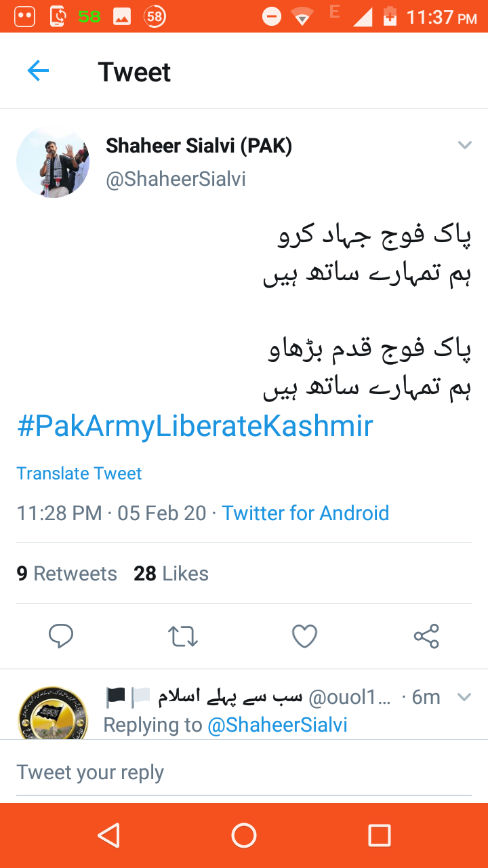Tap Android recent apps square button
488x868 pixels.
pos(379,835)
